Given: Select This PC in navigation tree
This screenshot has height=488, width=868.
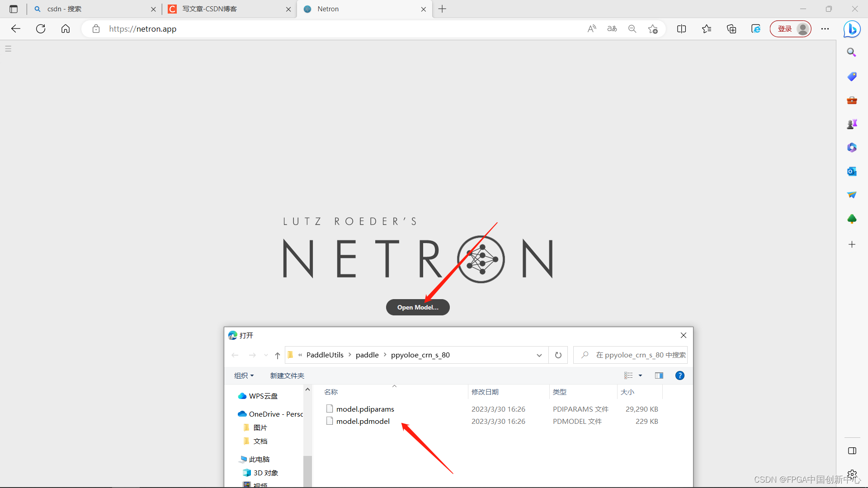Looking at the screenshot, I should pyautogui.click(x=255, y=459).
